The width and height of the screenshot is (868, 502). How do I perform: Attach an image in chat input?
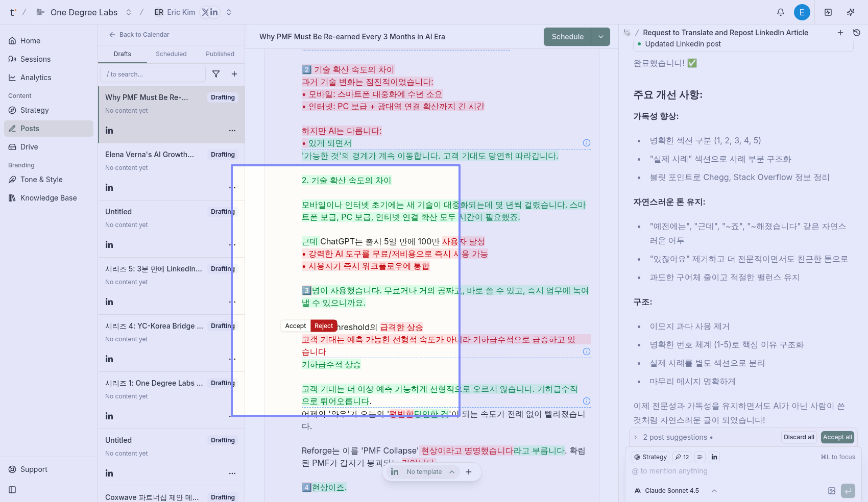click(x=832, y=491)
